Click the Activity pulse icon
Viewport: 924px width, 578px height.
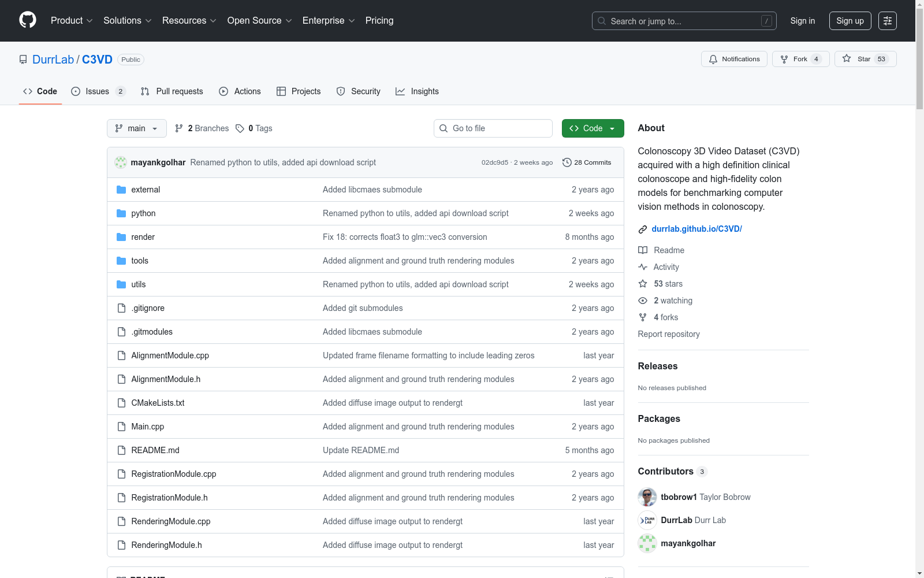point(643,267)
